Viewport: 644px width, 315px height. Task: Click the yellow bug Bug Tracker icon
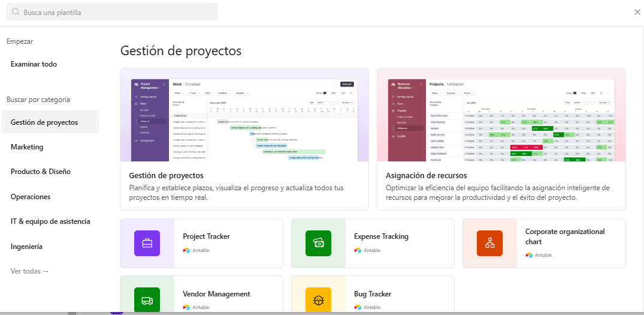(x=318, y=300)
